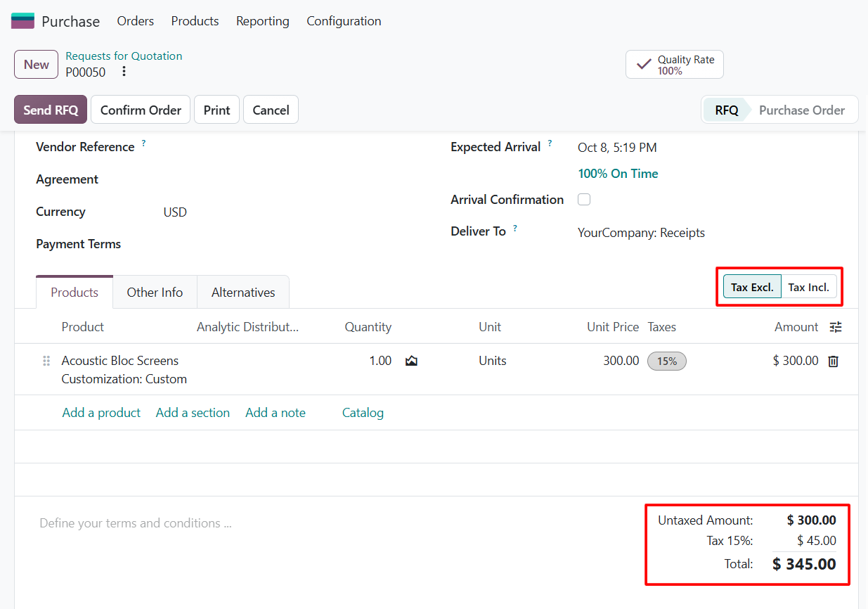Click the terms and conditions text field
Screen dimensions: 868x609
point(330,523)
